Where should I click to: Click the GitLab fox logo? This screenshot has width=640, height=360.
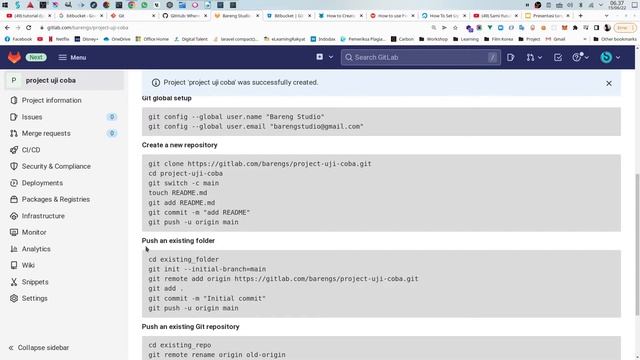tap(14, 57)
